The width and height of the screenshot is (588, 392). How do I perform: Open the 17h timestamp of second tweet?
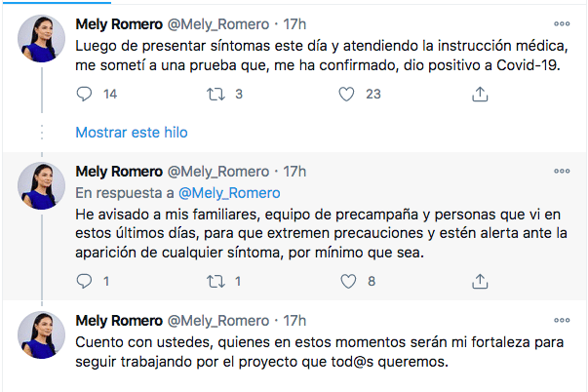(294, 172)
